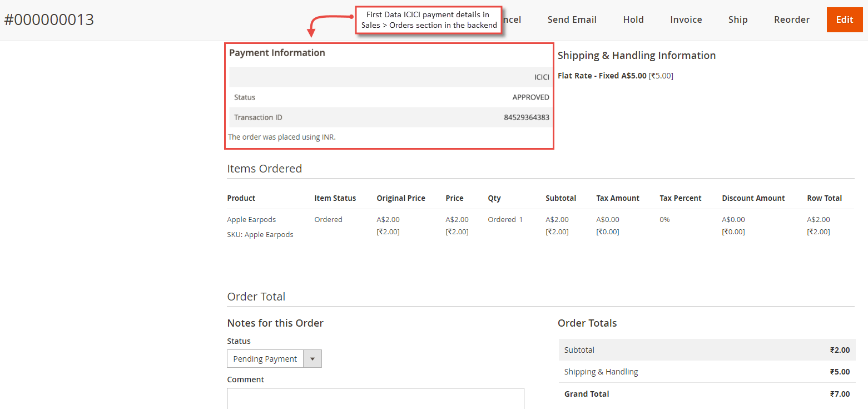Click the Hold button

[x=633, y=19]
